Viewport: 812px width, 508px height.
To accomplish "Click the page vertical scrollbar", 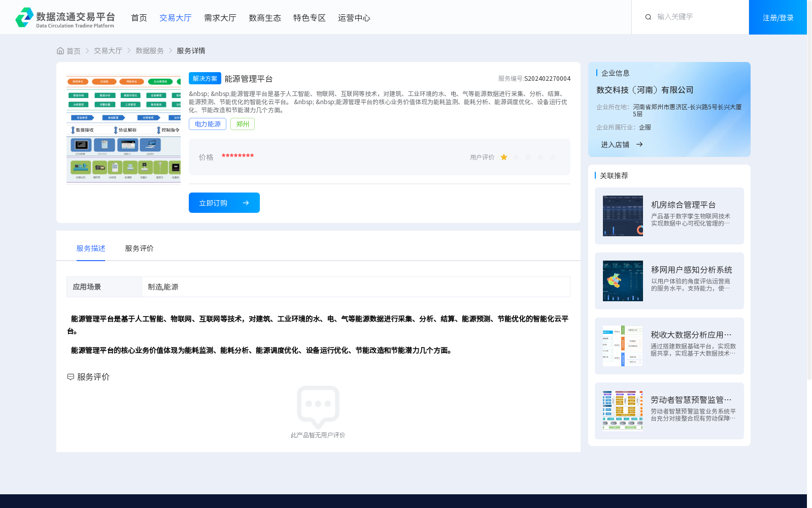I will point(809,190).
